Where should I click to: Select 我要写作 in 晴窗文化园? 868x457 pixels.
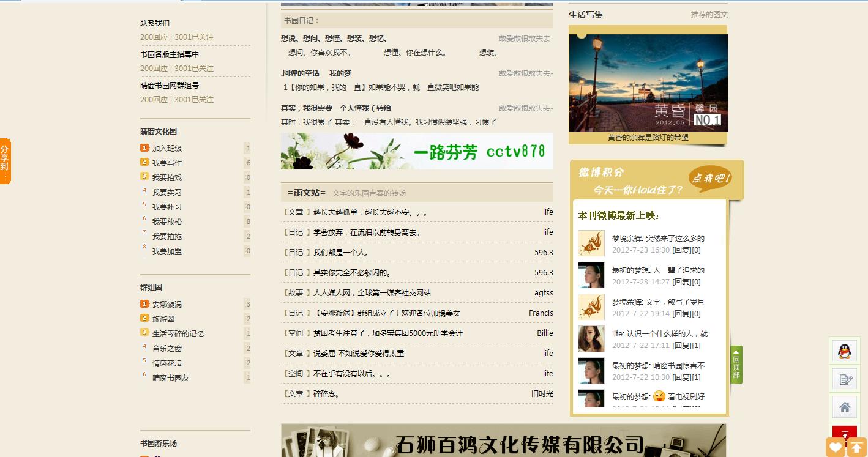(x=167, y=163)
